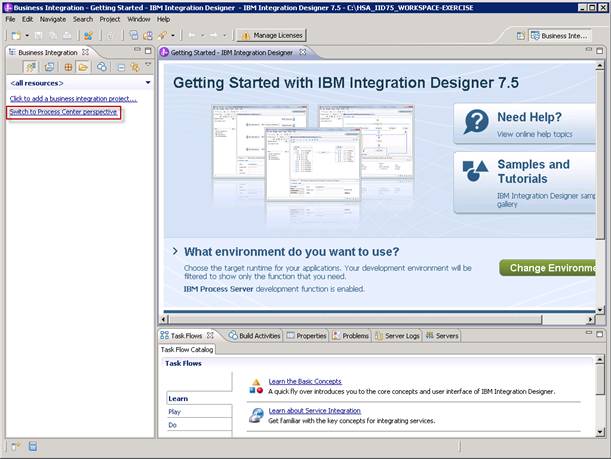The height and width of the screenshot is (459, 611).
Task: Click the Samples and Tutorials shapes icon
Action: coord(477,171)
